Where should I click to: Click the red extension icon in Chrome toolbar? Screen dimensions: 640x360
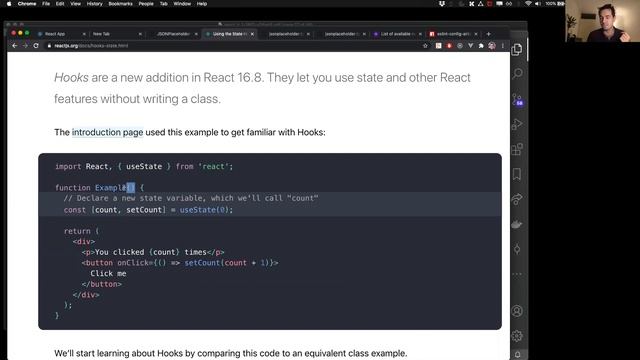pyautogui.click(x=449, y=46)
